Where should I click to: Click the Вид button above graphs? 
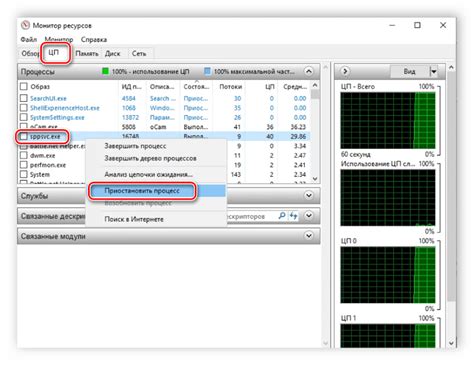409,71
